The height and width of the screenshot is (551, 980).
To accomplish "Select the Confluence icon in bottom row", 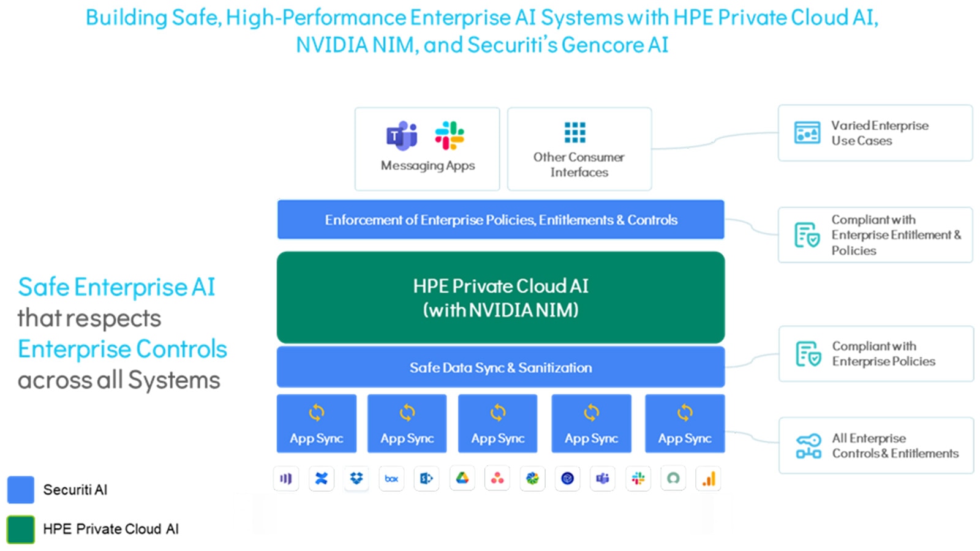I will pyautogui.click(x=321, y=479).
